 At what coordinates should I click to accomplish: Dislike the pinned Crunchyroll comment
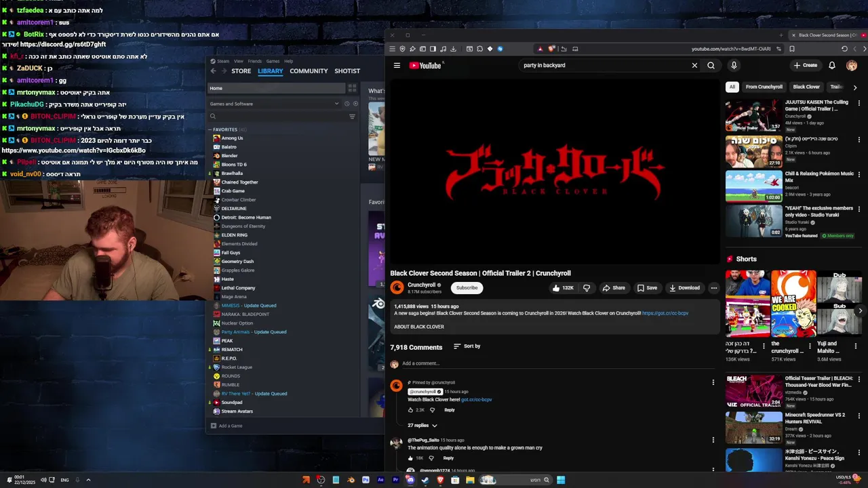(x=432, y=410)
